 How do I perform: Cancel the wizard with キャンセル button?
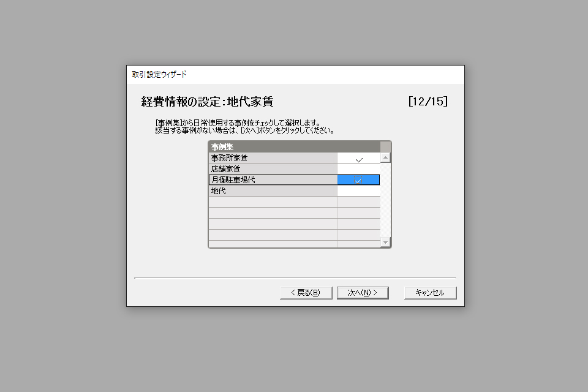point(430,293)
